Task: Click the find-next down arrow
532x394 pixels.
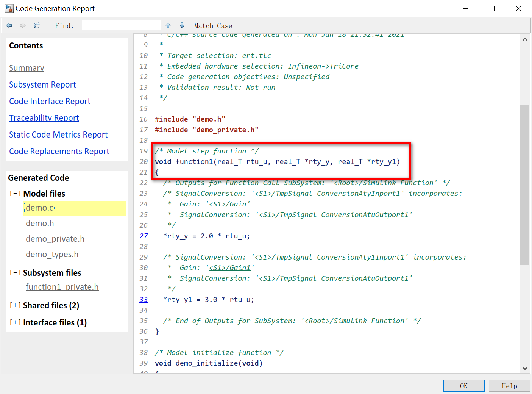Action: pyautogui.click(x=182, y=25)
